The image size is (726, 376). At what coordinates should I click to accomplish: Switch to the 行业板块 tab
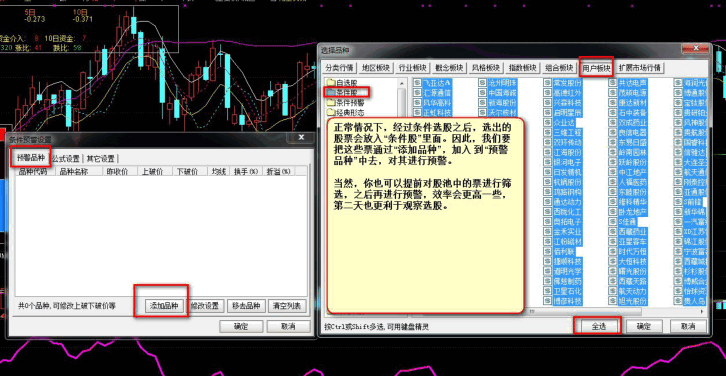click(413, 68)
